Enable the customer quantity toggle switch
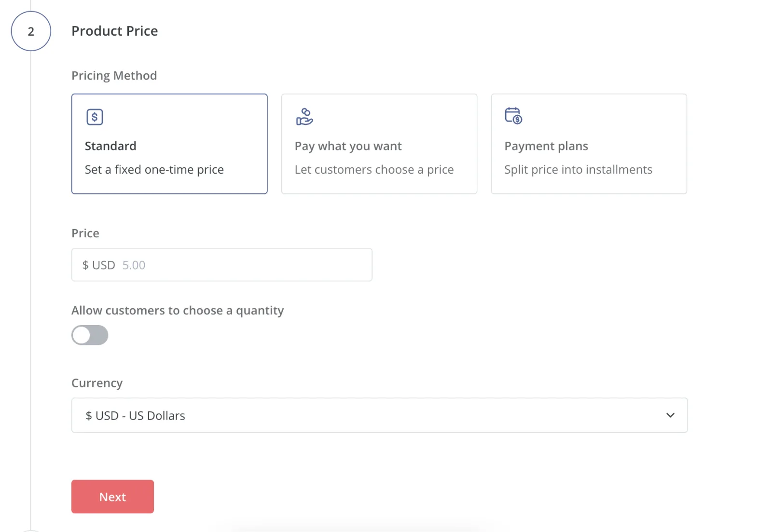 click(x=90, y=335)
